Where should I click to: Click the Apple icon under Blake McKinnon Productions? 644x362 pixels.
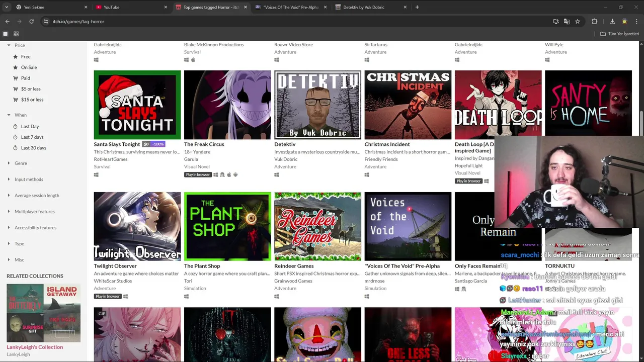pyautogui.click(x=193, y=60)
